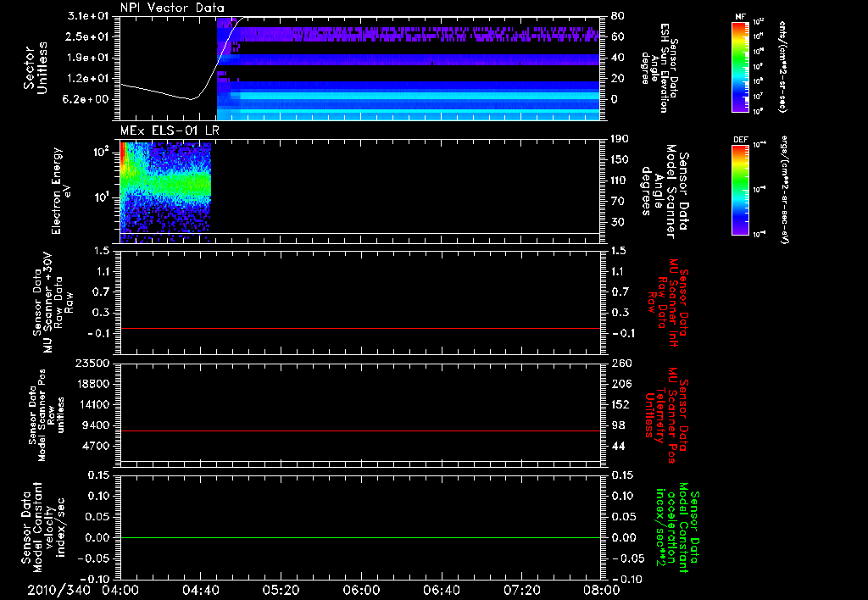Click the 08:00 time axis end label
Screen dimensions: 868x600
pos(602,590)
